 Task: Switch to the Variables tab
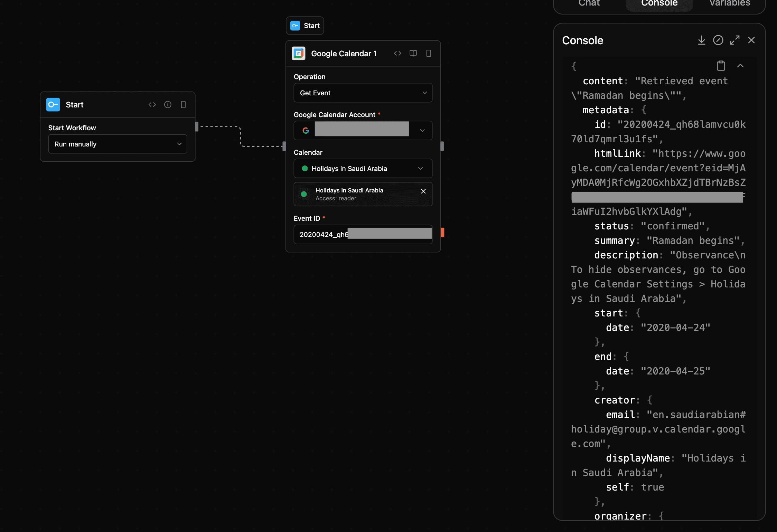[x=730, y=3]
